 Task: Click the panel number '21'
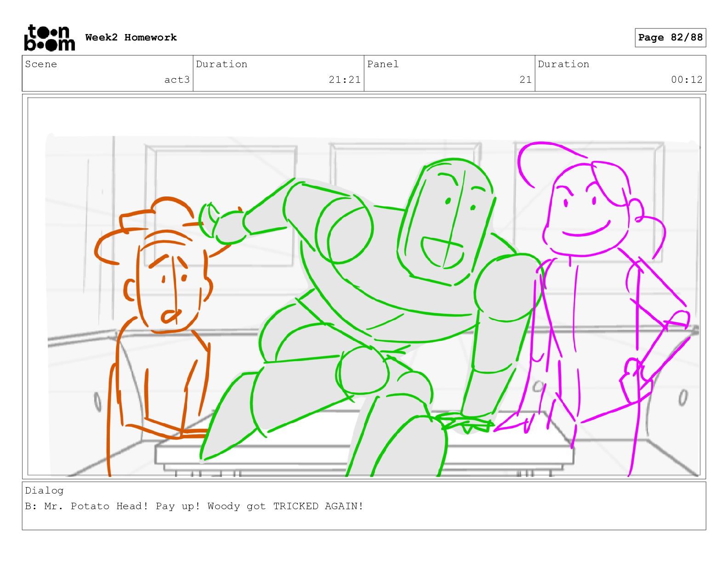[526, 80]
